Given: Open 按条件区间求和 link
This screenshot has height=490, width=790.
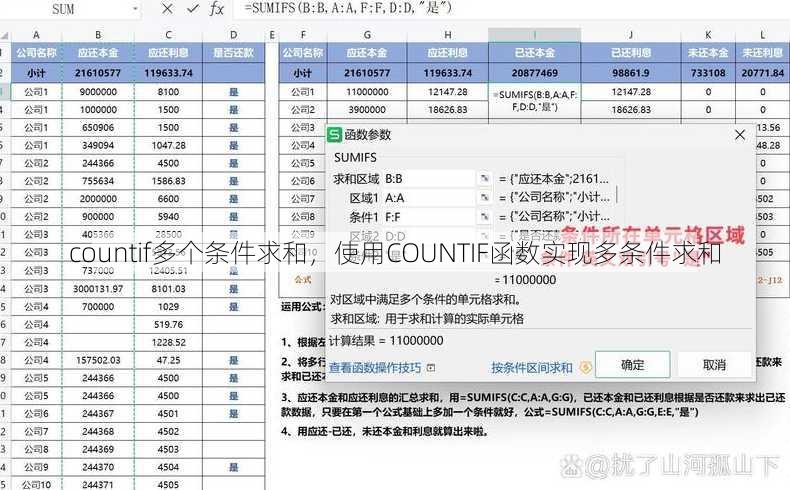Looking at the screenshot, I should tap(532, 368).
